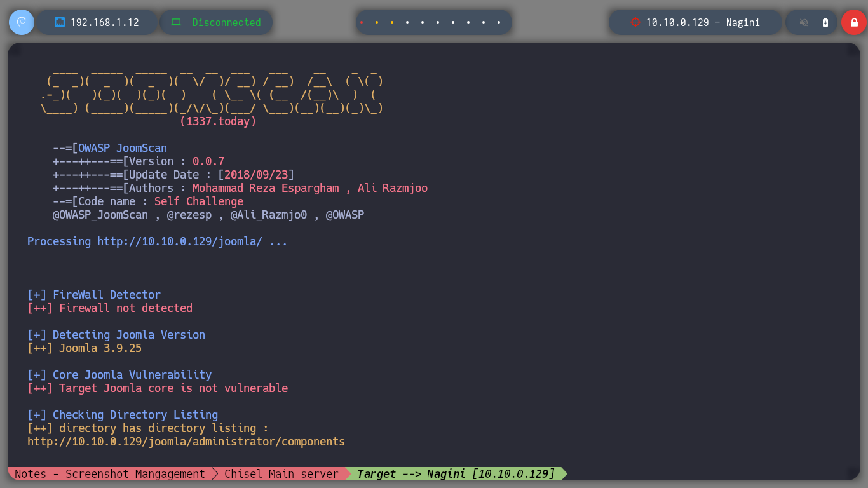The width and height of the screenshot is (868, 488).
Task: Switch to the eighth workspace dot
Action: [468, 22]
